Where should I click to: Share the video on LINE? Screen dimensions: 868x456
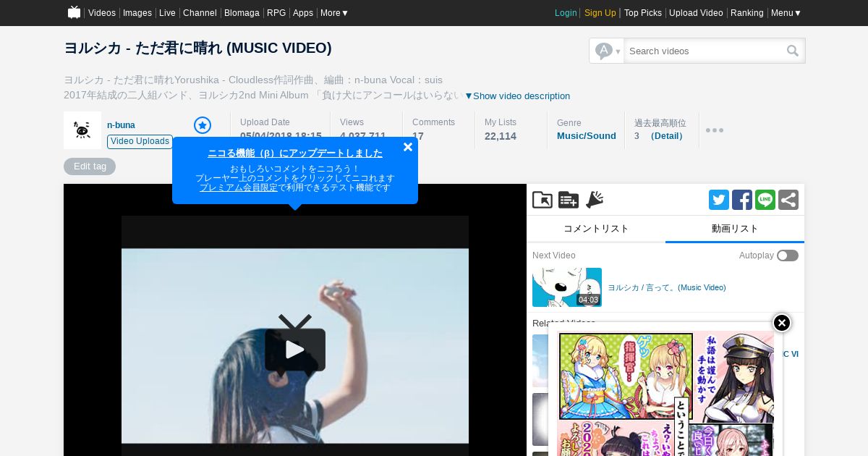[x=765, y=200]
